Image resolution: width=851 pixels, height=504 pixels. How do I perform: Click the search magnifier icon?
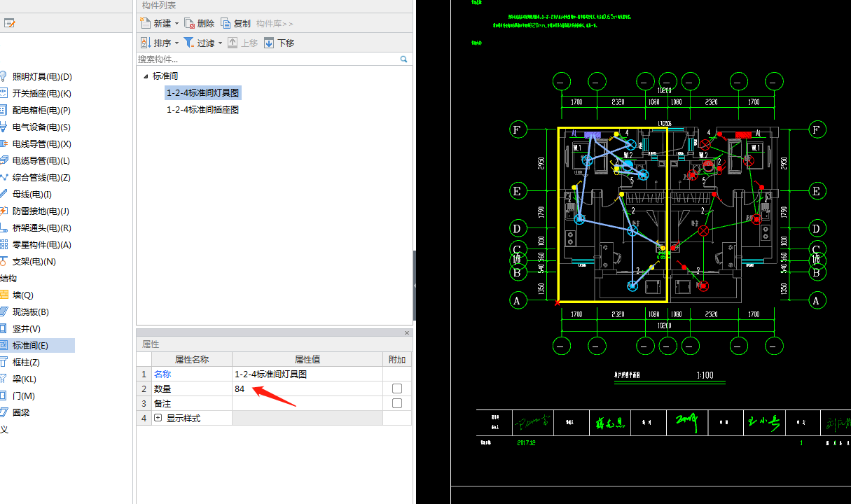pyautogui.click(x=404, y=59)
